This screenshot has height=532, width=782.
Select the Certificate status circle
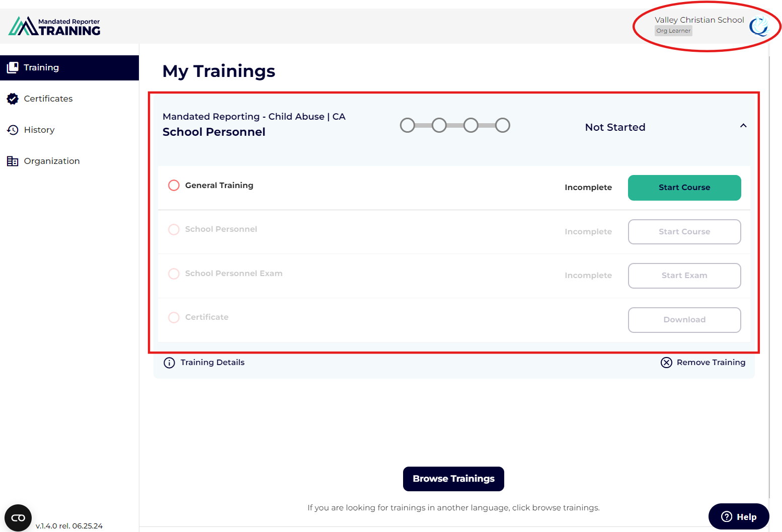[x=174, y=317]
